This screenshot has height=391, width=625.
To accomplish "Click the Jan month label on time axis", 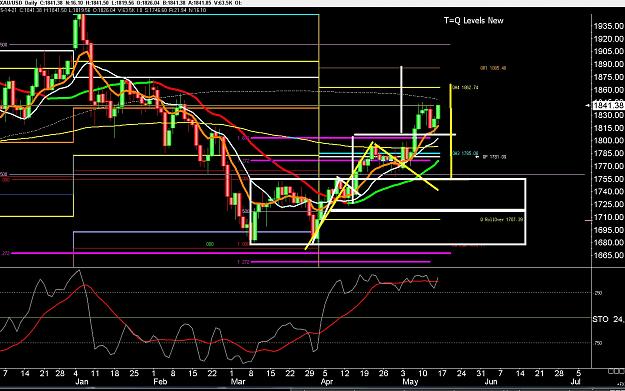I will (x=81, y=382).
